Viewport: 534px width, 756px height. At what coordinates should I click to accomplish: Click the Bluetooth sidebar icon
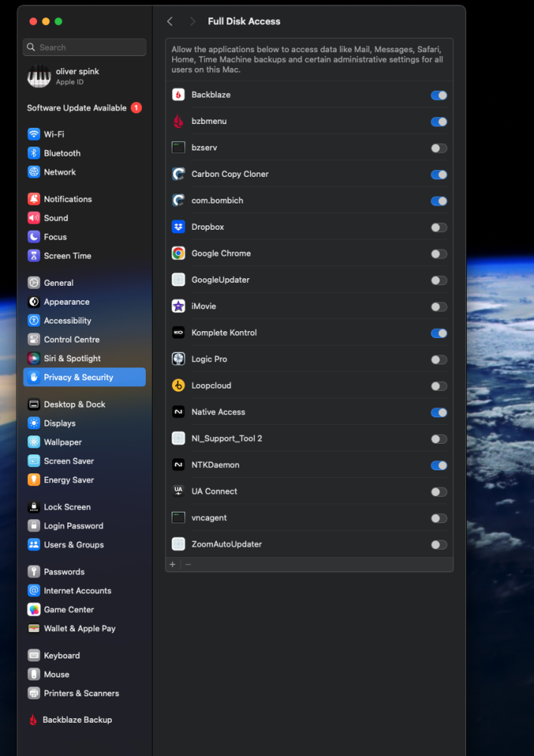click(x=34, y=153)
